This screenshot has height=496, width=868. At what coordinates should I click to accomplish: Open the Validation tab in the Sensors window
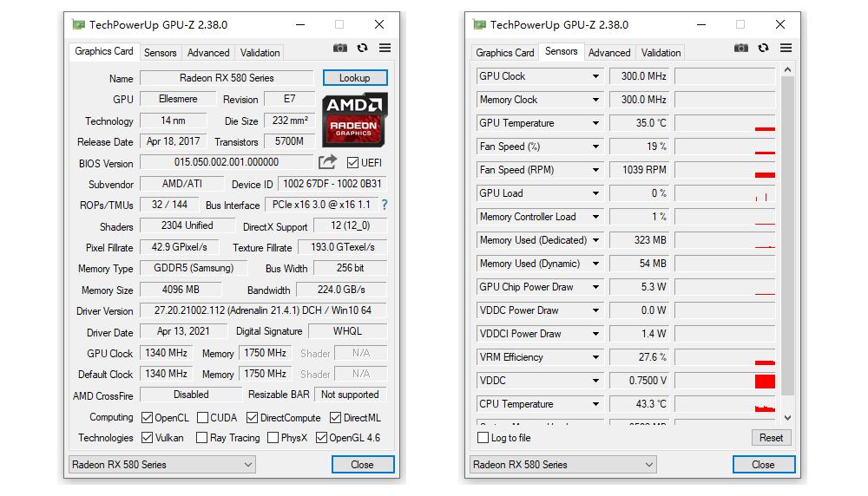(x=661, y=53)
